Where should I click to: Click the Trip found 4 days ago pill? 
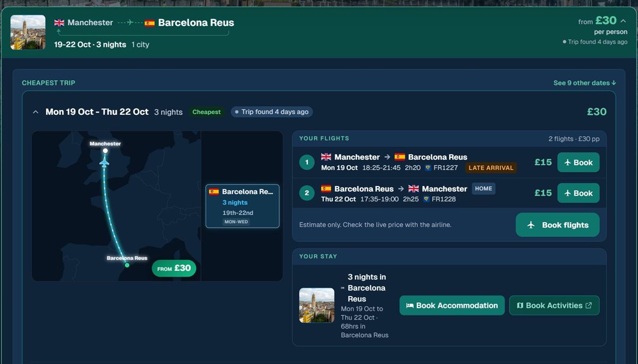click(272, 112)
